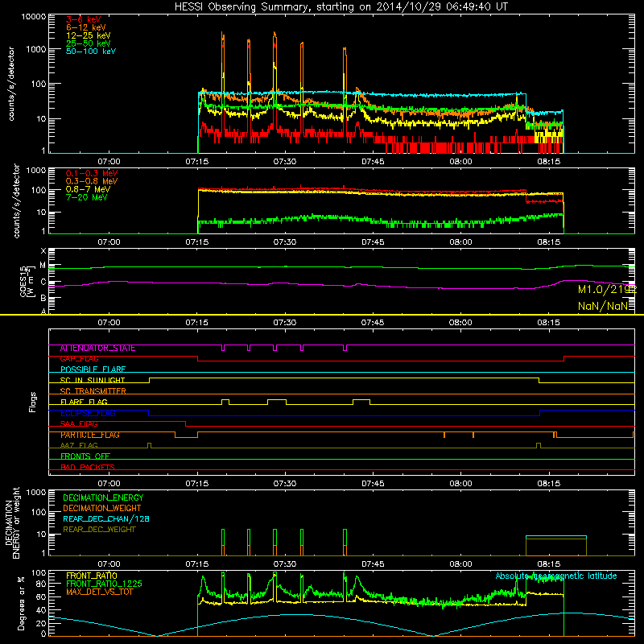Viewport: 644px width, 644px height.
Task: Click the yellow 'FRONT_RATIO' legend label
Action: pyautogui.click(x=92, y=576)
